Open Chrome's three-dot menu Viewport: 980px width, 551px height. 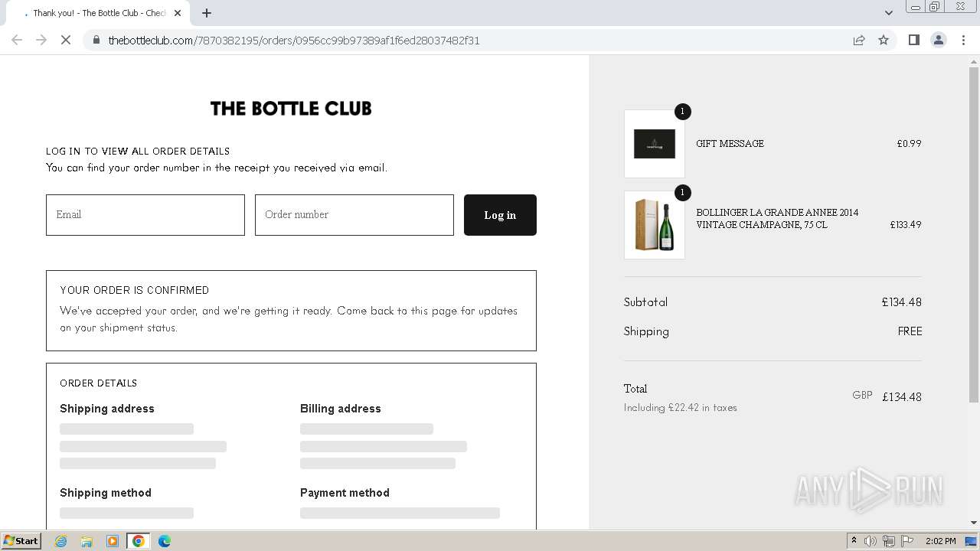[x=964, y=40]
